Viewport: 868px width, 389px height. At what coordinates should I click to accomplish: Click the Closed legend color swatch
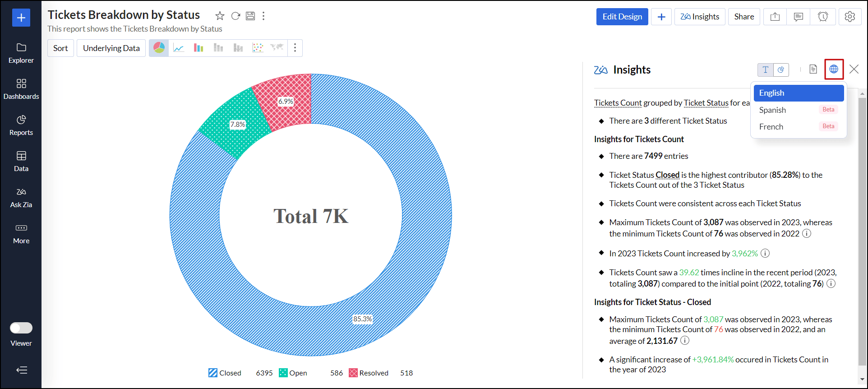coord(213,373)
